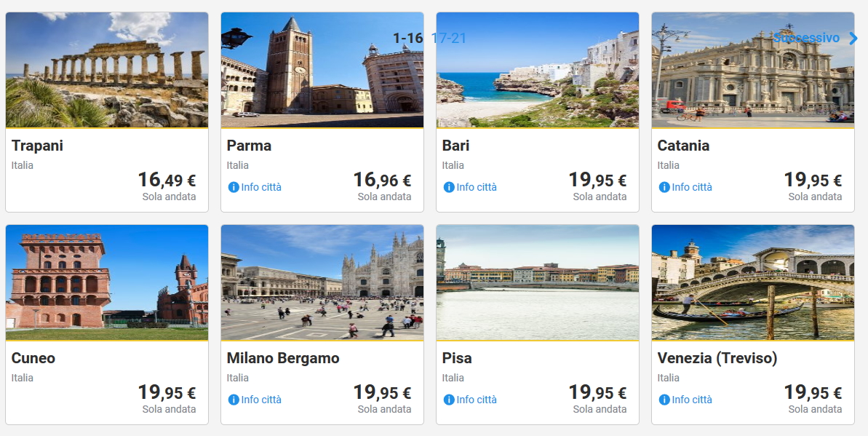Click the Pisa riverside photo

pyautogui.click(x=538, y=282)
